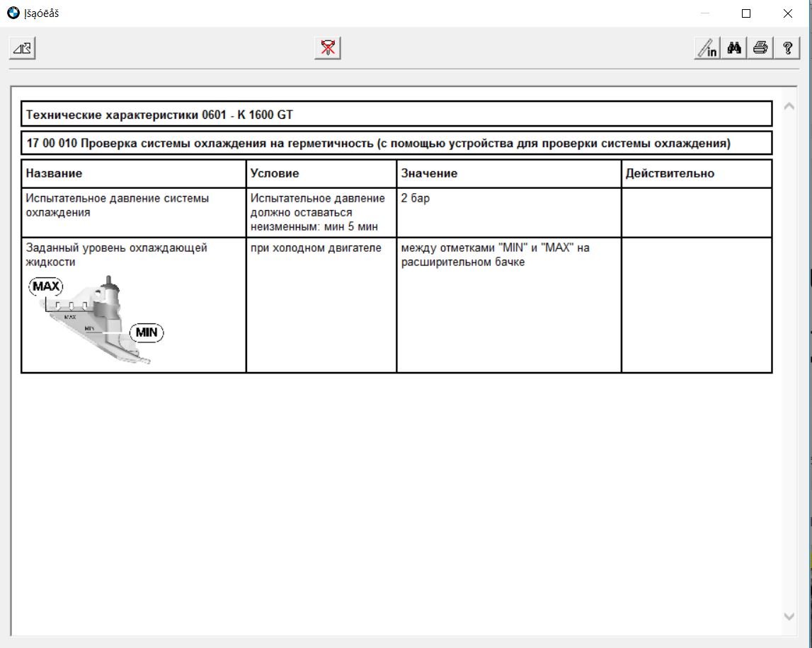The height and width of the screenshot is (648, 812).
Task: Switch measurement units with the ruler 'in' icon
Action: click(x=707, y=48)
